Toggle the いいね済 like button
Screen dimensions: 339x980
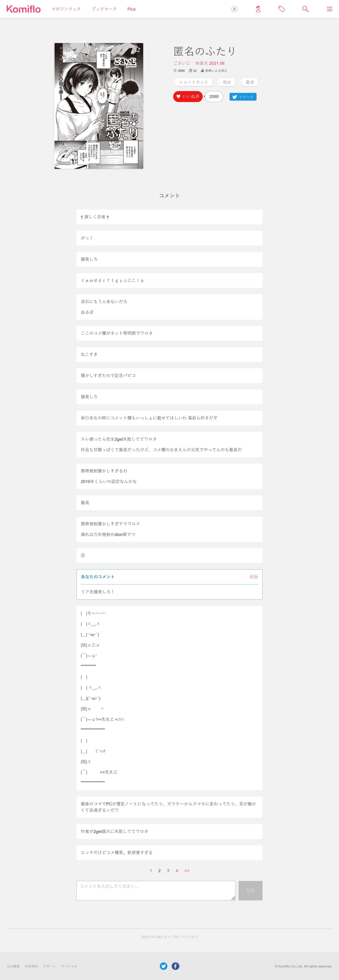[x=188, y=97]
